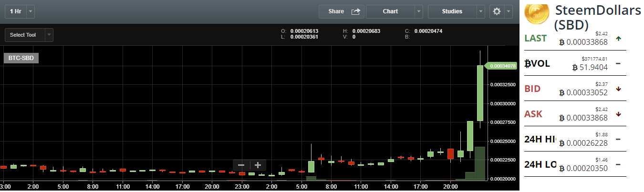Click the LAST price value 0.00033868
644x192 pixels.
point(586,42)
